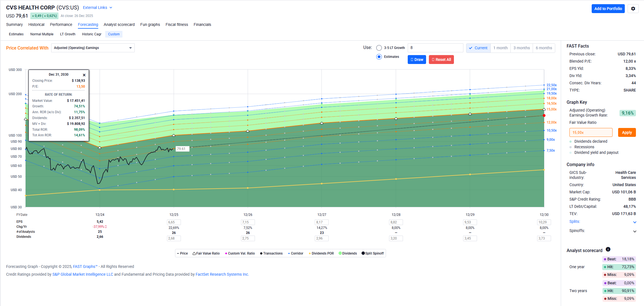Open the settings gear icon

pos(633,9)
